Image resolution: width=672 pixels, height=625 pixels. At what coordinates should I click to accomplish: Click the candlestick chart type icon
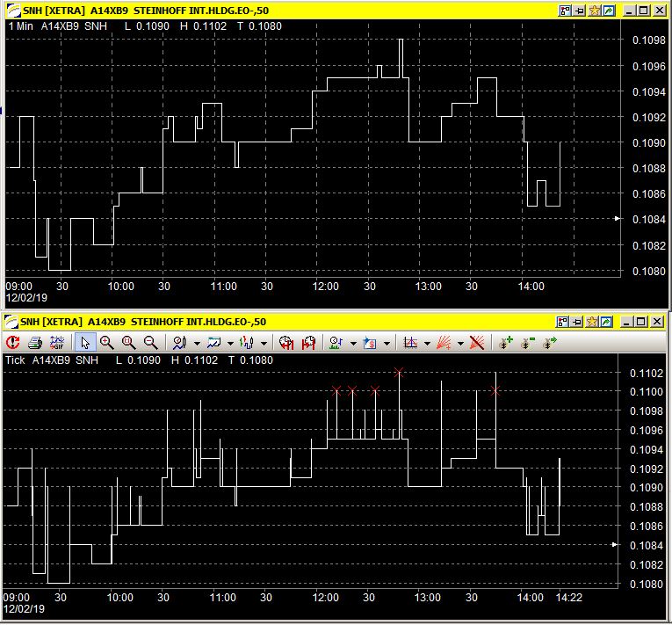247,342
